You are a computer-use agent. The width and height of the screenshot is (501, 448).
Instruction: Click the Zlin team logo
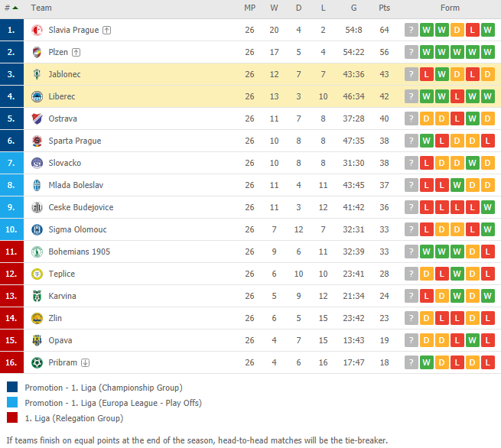(x=37, y=318)
